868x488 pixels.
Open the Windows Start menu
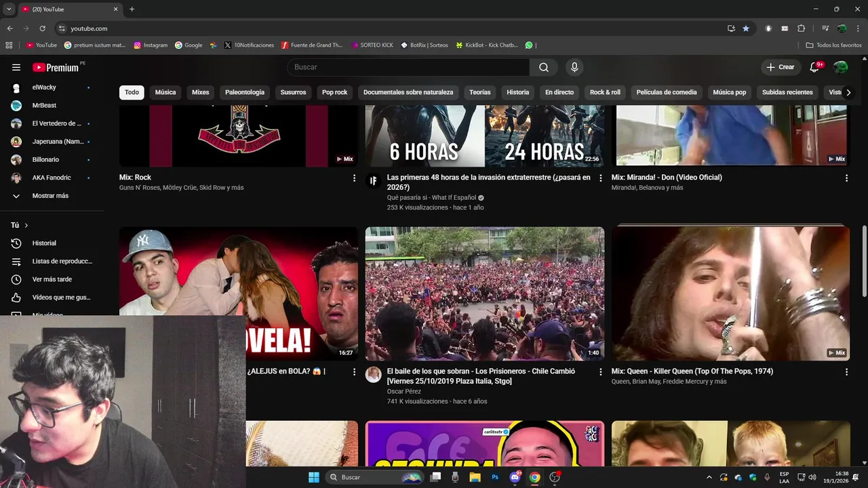click(314, 477)
